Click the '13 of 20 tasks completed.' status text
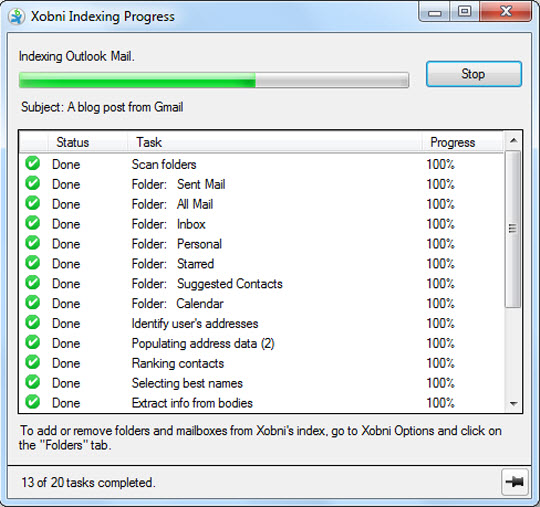Image resolution: width=540 pixels, height=507 pixels. pos(89,482)
